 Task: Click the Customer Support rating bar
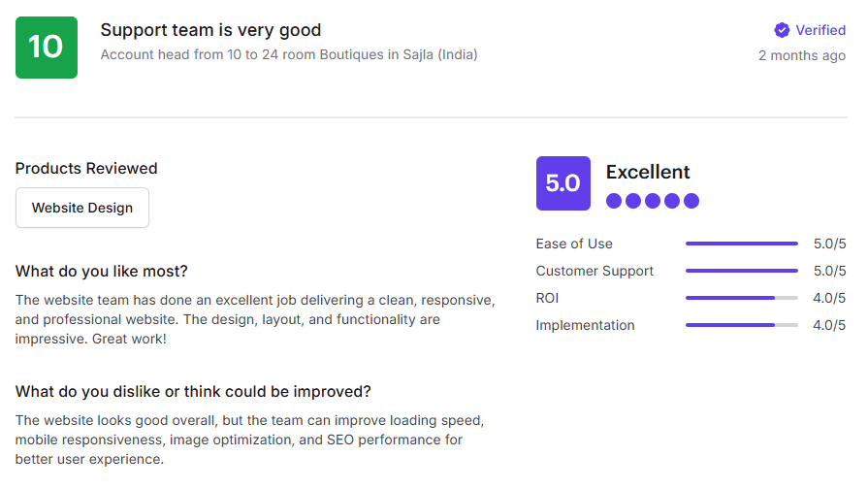click(x=741, y=271)
